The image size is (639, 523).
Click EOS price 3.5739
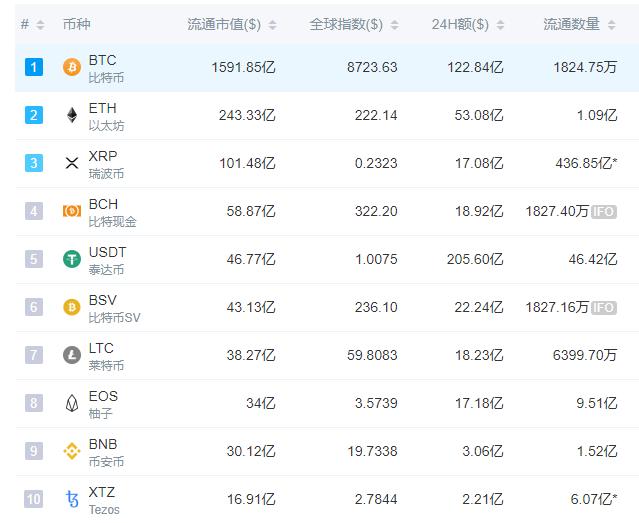point(376,404)
